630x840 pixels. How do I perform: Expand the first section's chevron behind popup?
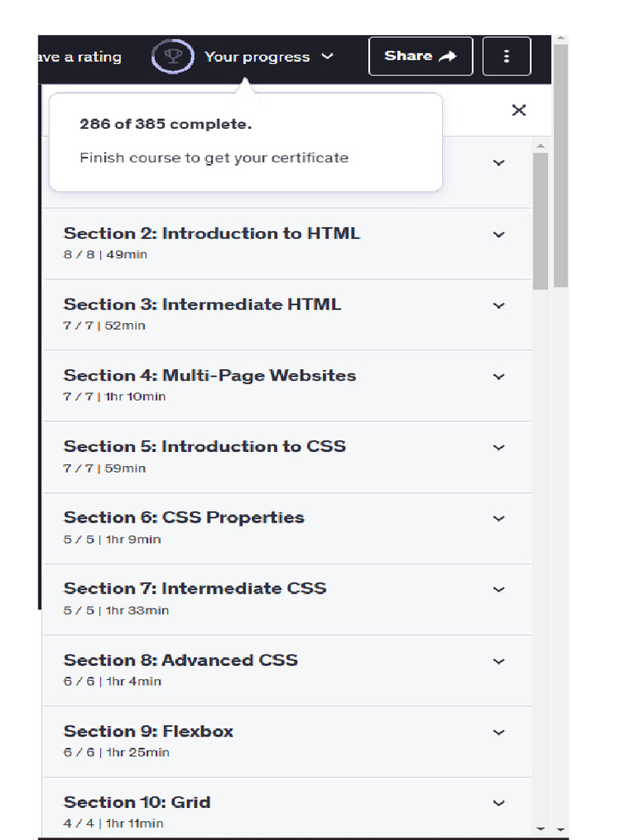coord(498,163)
